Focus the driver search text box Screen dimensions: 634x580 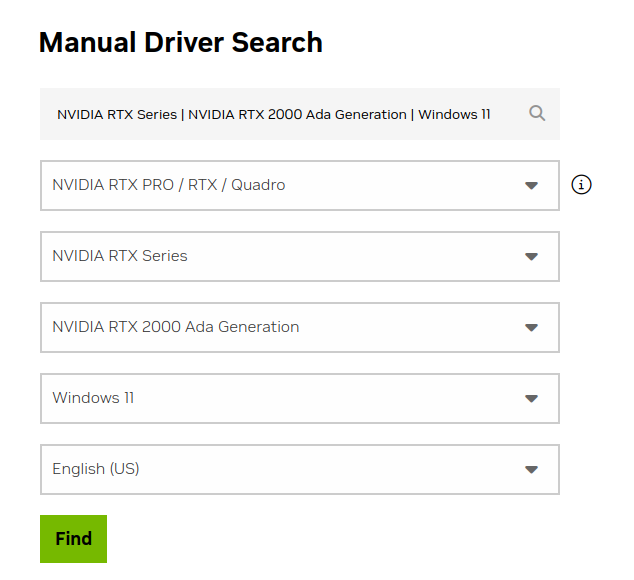coord(300,114)
